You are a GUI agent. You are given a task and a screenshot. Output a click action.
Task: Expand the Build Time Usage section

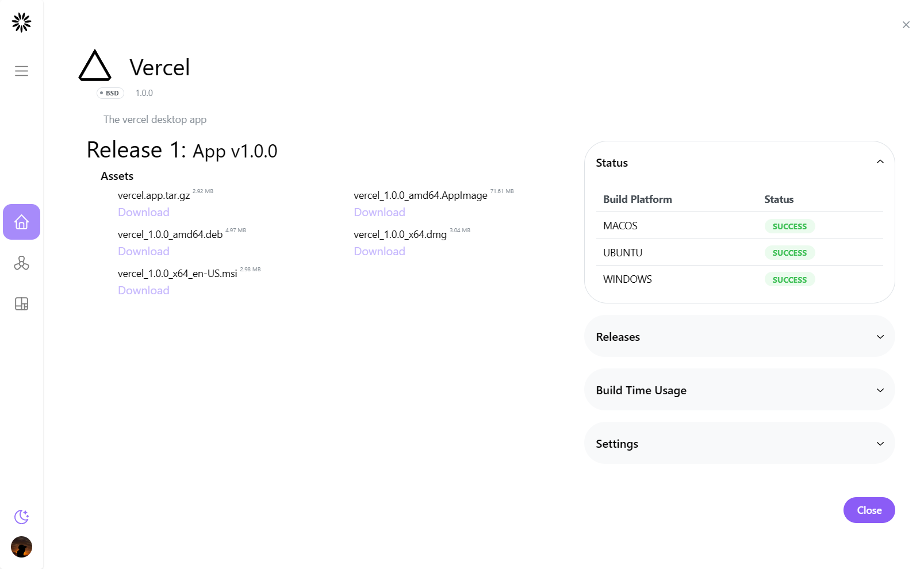point(739,390)
